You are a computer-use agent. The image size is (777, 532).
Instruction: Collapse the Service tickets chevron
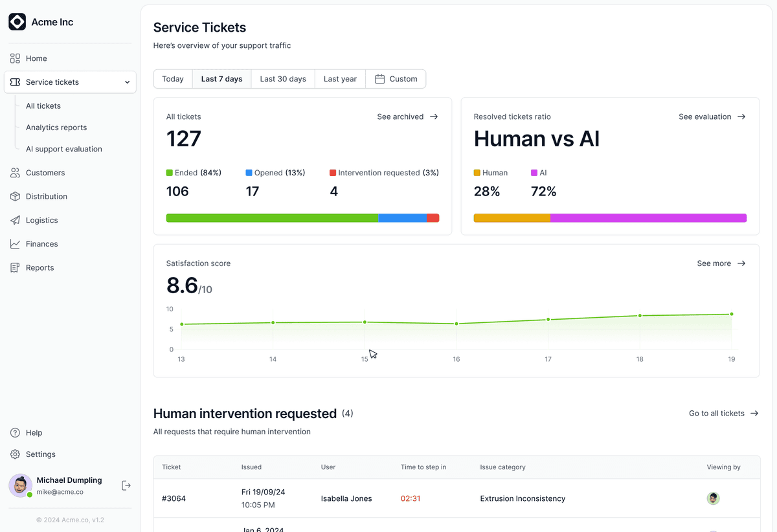127,82
